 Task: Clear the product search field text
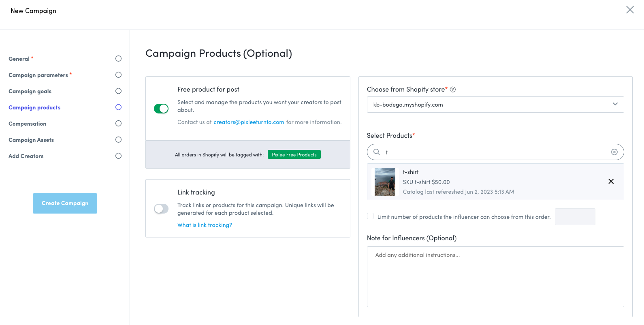614,152
